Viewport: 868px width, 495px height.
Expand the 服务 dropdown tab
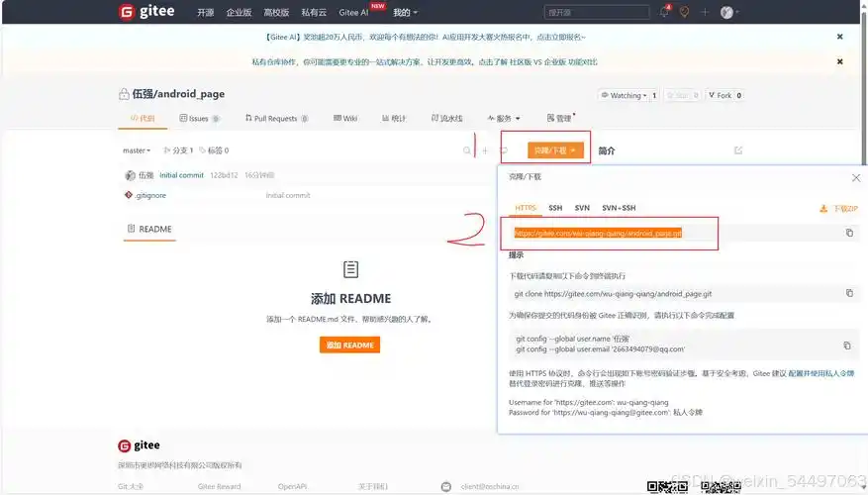(x=504, y=118)
